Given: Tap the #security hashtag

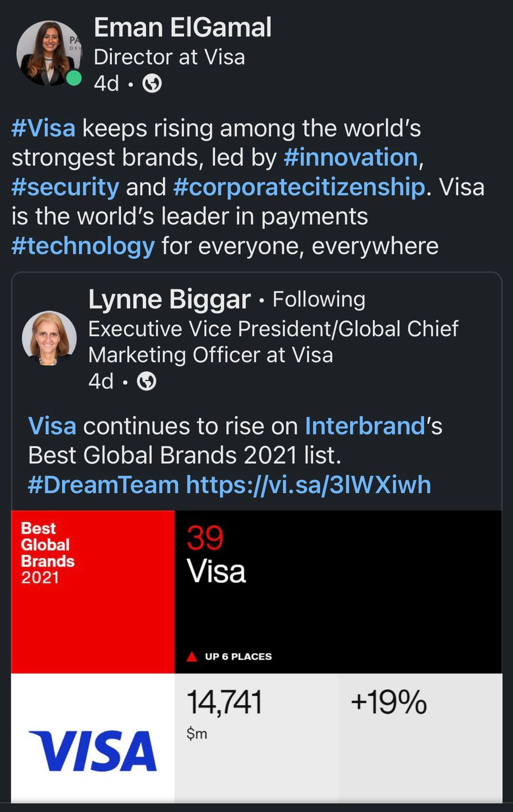Looking at the screenshot, I should [66, 187].
